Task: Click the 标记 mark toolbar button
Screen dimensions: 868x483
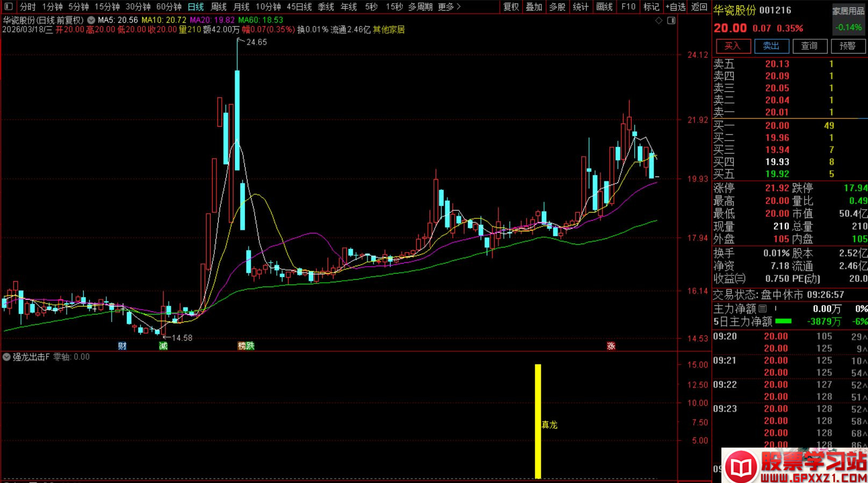Action: (x=651, y=6)
